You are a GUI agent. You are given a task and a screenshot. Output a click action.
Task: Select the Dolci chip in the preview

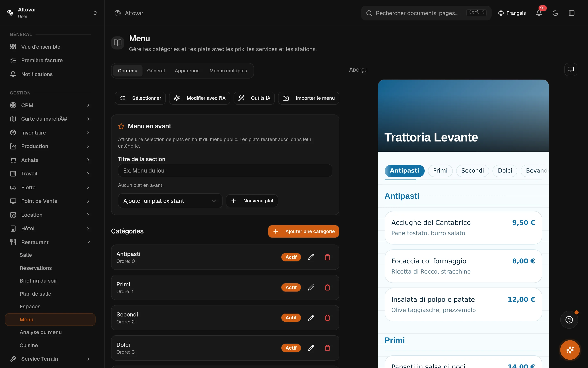click(x=505, y=171)
